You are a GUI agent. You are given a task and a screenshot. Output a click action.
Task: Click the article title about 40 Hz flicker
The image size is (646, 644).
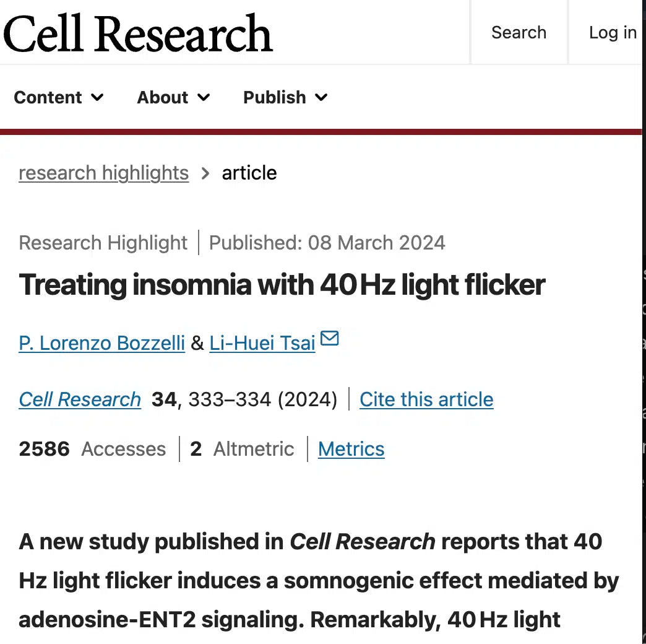point(282,285)
